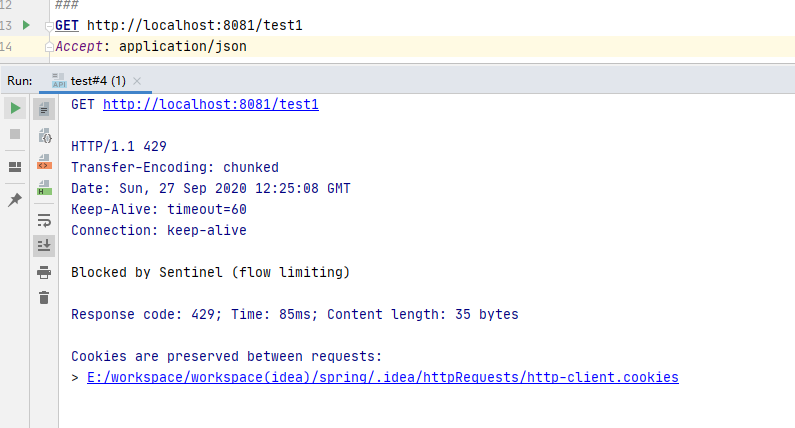Toggle scroll to the end
Screen dimensions: 795x428
(x=44, y=245)
